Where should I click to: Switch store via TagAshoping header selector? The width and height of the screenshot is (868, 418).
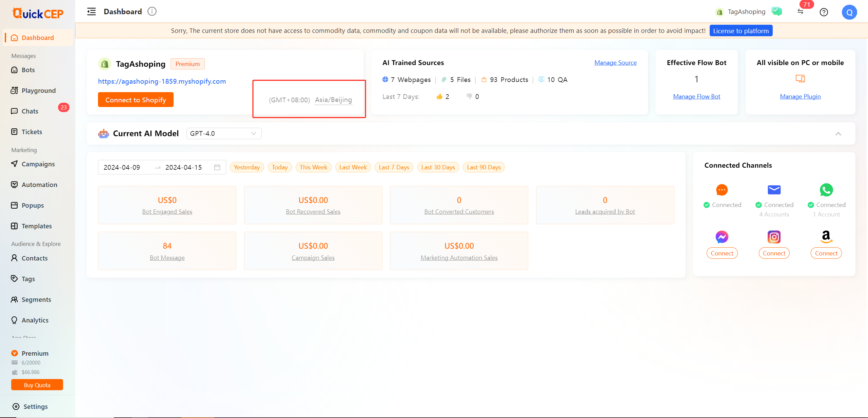(740, 12)
